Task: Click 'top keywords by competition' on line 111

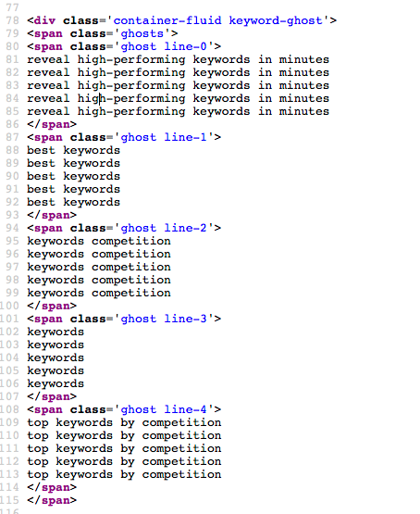Action: [x=124, y=448]
